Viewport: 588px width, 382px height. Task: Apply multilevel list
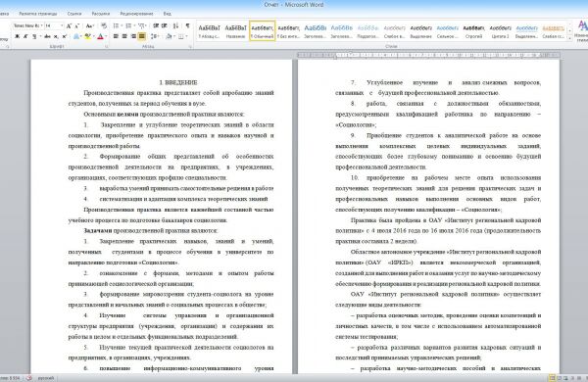pos(141,25)
